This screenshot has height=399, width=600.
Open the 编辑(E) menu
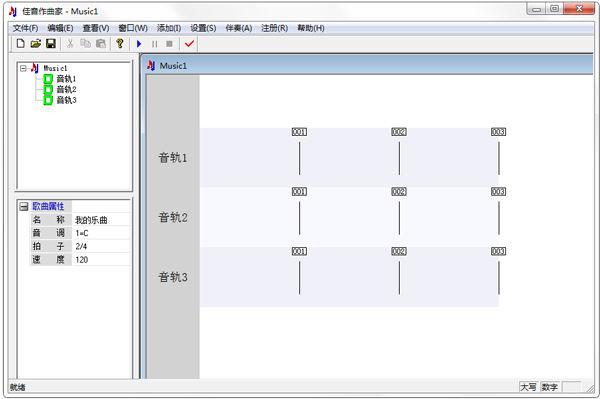click(x=60, y=28)
